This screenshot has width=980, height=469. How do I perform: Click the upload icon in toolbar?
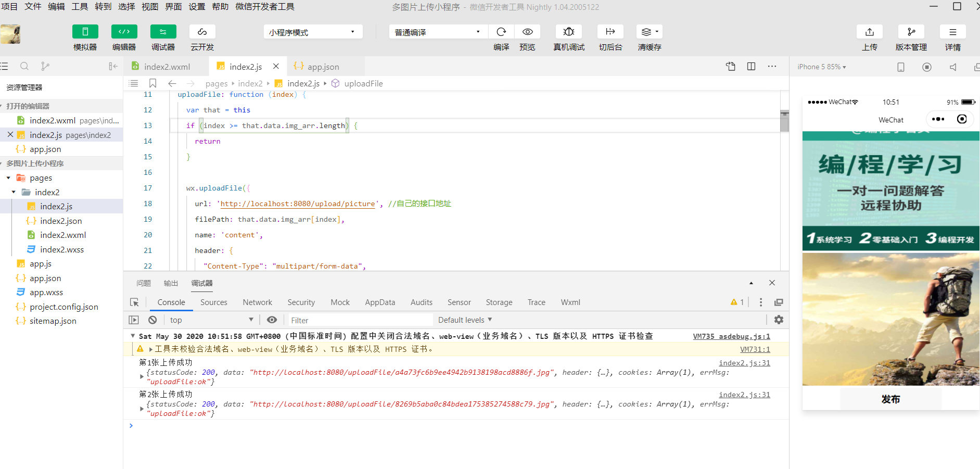pos(870,32)
